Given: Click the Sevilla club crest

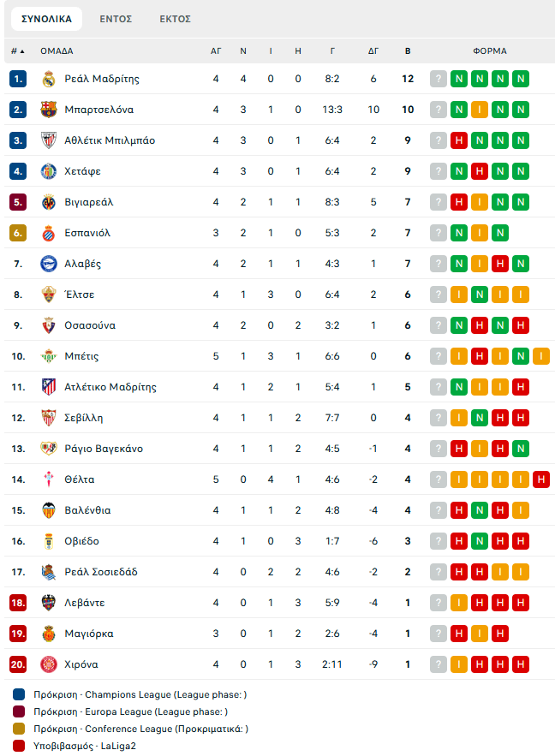Looking at the screenshot, I should point(48,418).
